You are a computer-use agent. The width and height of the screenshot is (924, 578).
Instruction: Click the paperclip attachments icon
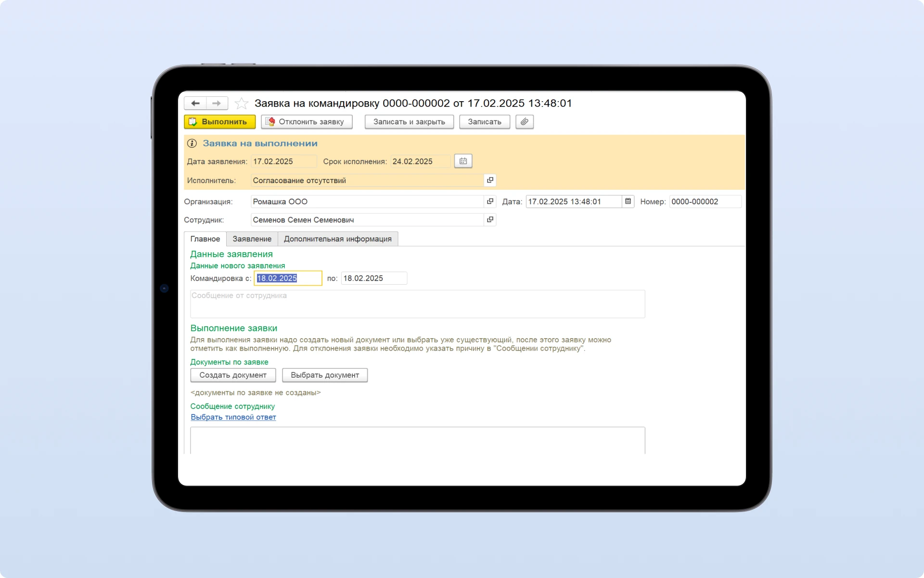pos(524,122)
